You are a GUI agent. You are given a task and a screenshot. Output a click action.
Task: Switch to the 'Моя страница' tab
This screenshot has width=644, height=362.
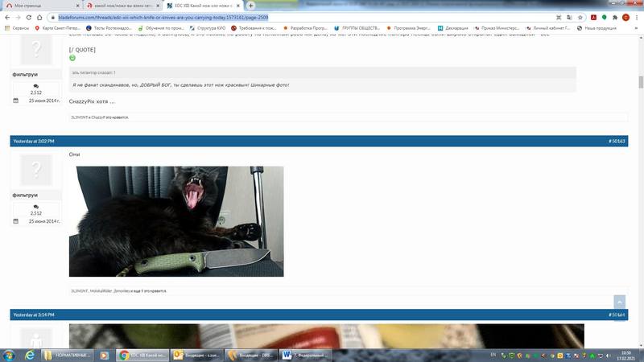coord(41,6)
